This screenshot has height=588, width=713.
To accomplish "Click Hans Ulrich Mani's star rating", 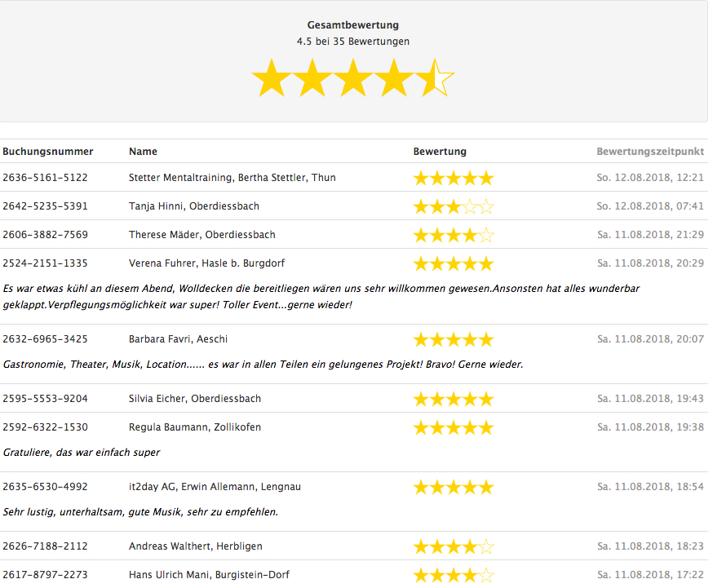I will (454, 575).
